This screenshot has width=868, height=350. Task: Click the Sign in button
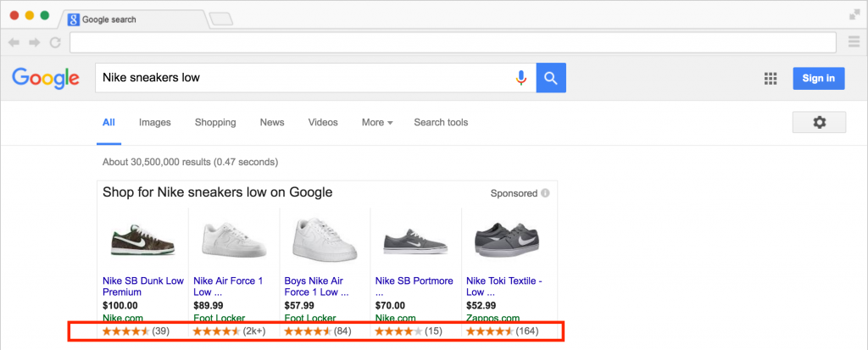pyautogui.click(x=818, y=78)
